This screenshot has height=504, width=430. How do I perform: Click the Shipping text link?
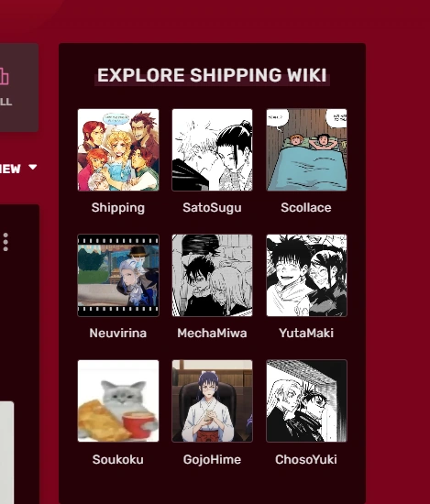(x=118, y=208)
